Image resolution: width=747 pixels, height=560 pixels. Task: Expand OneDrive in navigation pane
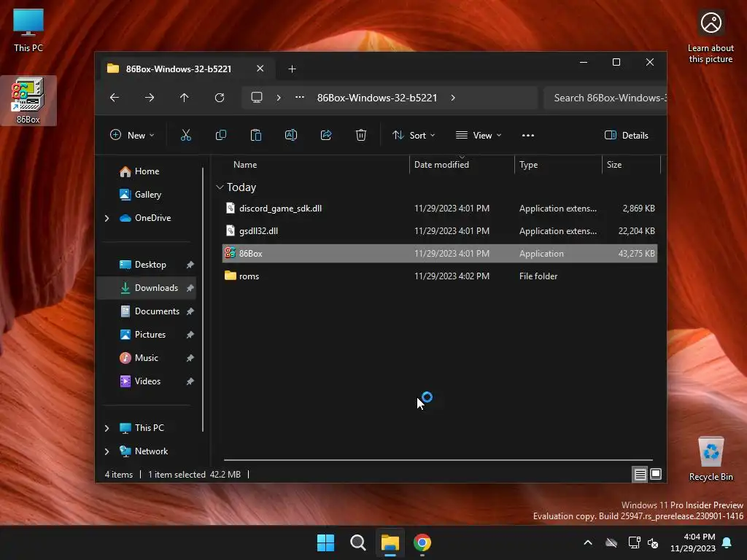pyautogui.click(x=107, y=218)
